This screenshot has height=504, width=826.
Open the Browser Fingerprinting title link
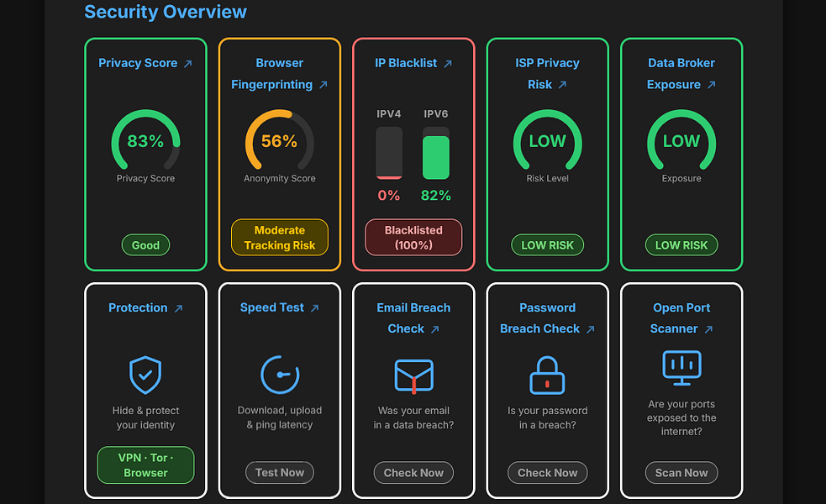pos(280,74)
